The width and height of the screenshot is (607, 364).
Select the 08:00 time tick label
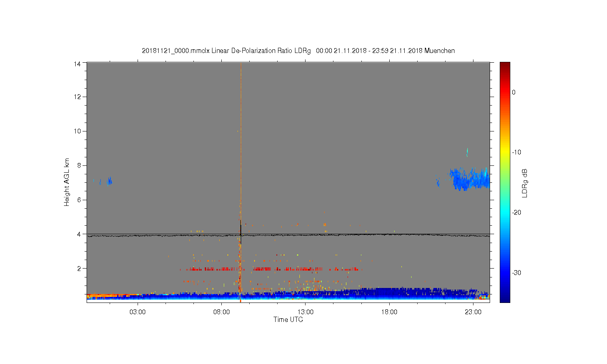(x=221, y=312)
